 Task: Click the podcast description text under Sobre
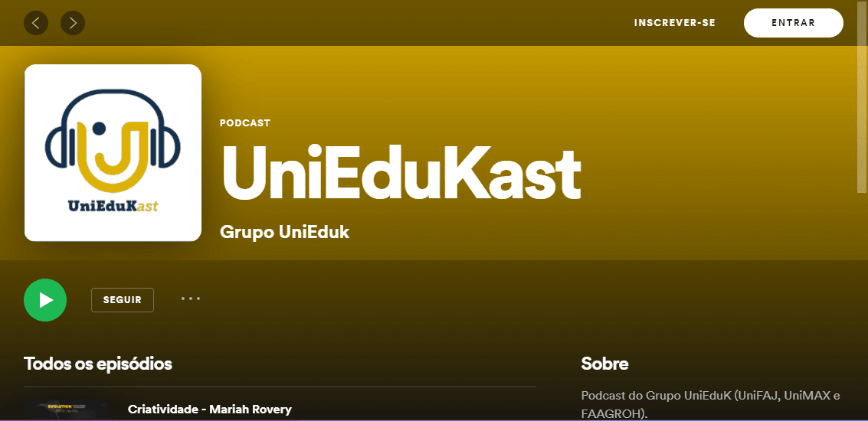[x=710, y=404]
